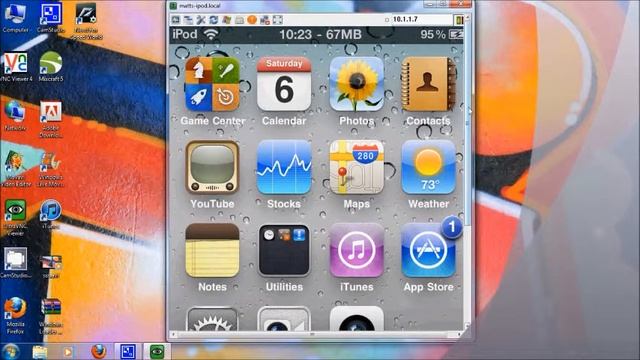Open the Computer desktop shortcut
Screen dimensions: 640x360
(16, 17)
